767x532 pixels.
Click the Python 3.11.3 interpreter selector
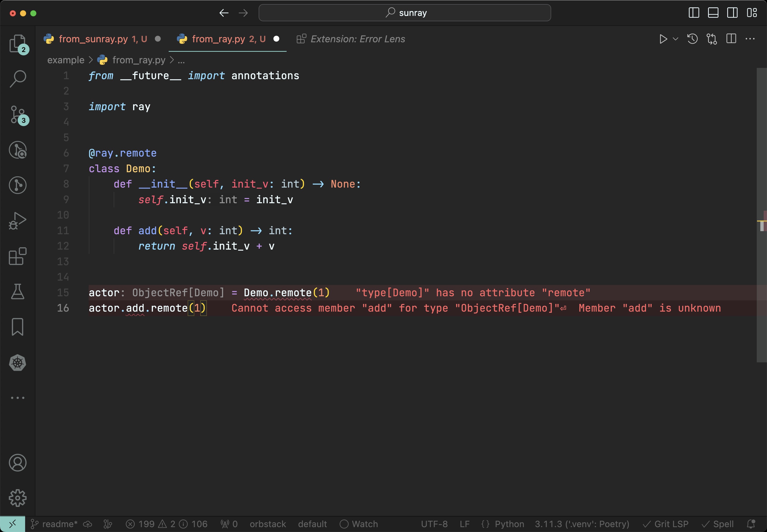pyautogui.click(x=582, y=524)
